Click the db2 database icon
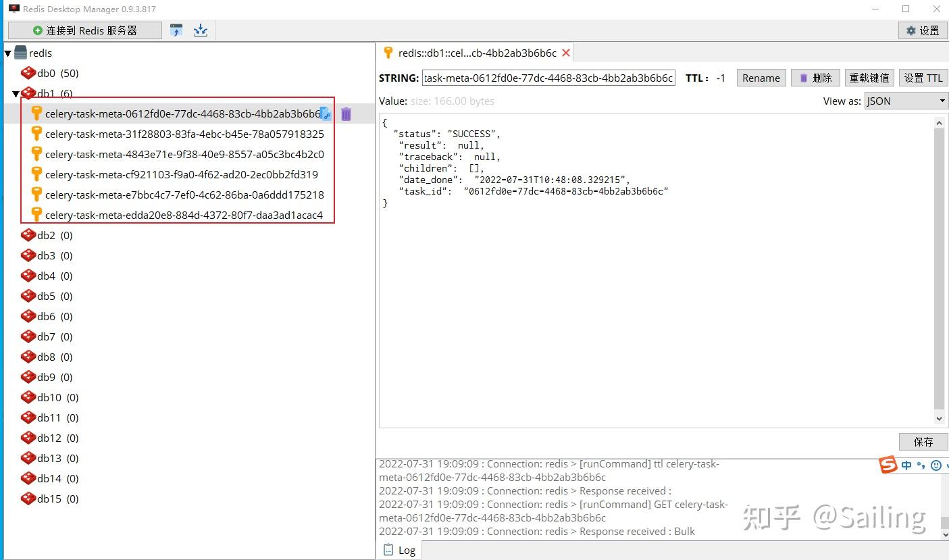The image size is (949, 560). tap(28, 235)
